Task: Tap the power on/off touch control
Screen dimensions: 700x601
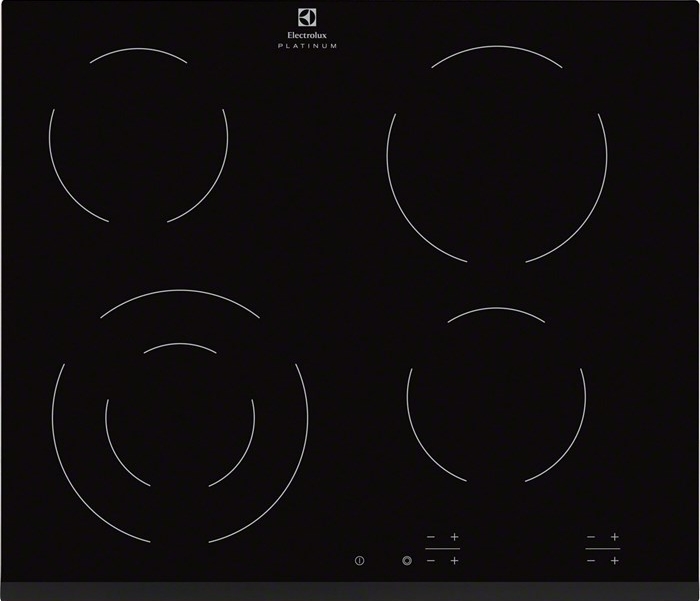Action: pyautogui.click(x=359, y=560)
